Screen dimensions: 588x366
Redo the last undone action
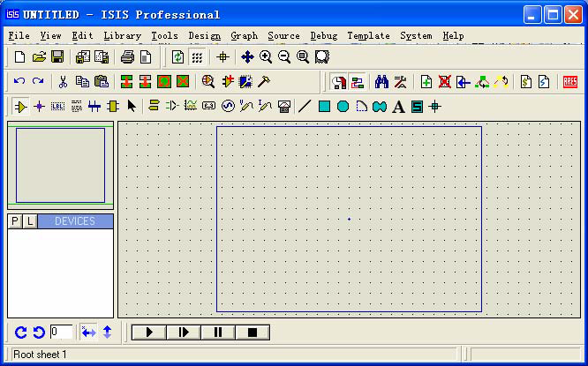(x=38, y=81)
